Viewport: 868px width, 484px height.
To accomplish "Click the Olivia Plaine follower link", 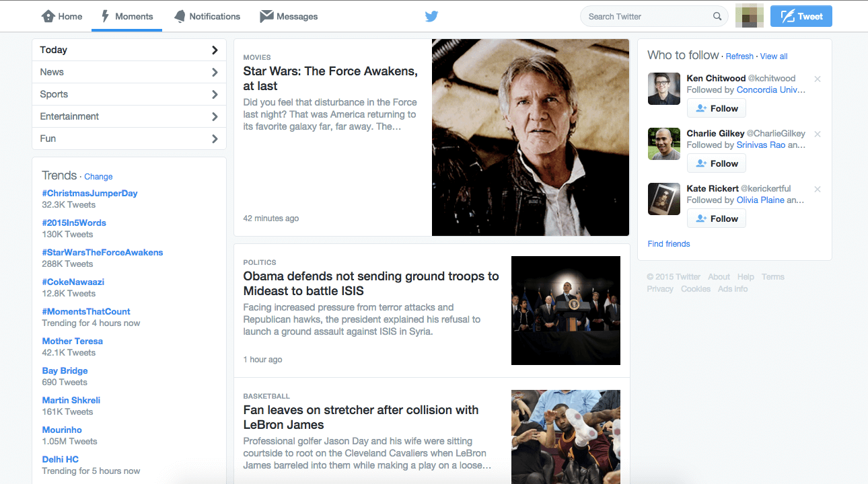I will pos(760,200).
